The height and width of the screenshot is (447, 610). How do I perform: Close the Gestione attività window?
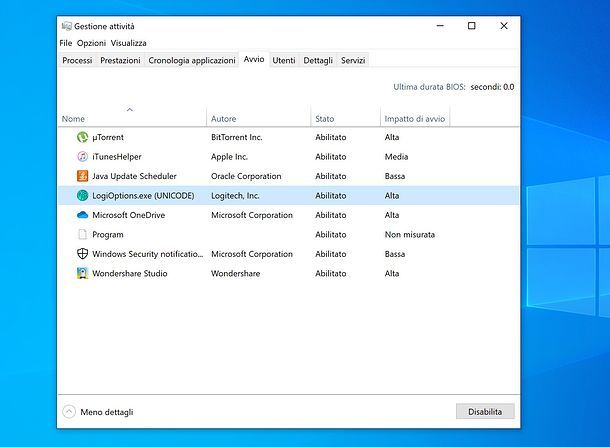pyautogui.click(x=504, y=26)
